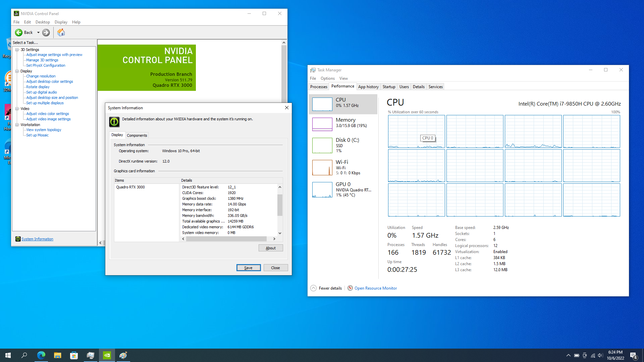Click the volume speaker tray icon
The height and width of the screenshot is (362, 644).
pyautogui.click(x=600, y=355)
